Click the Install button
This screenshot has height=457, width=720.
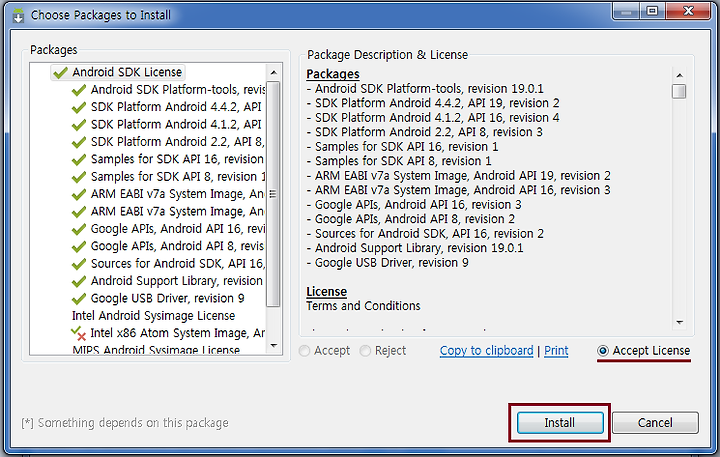pos(560,423)
